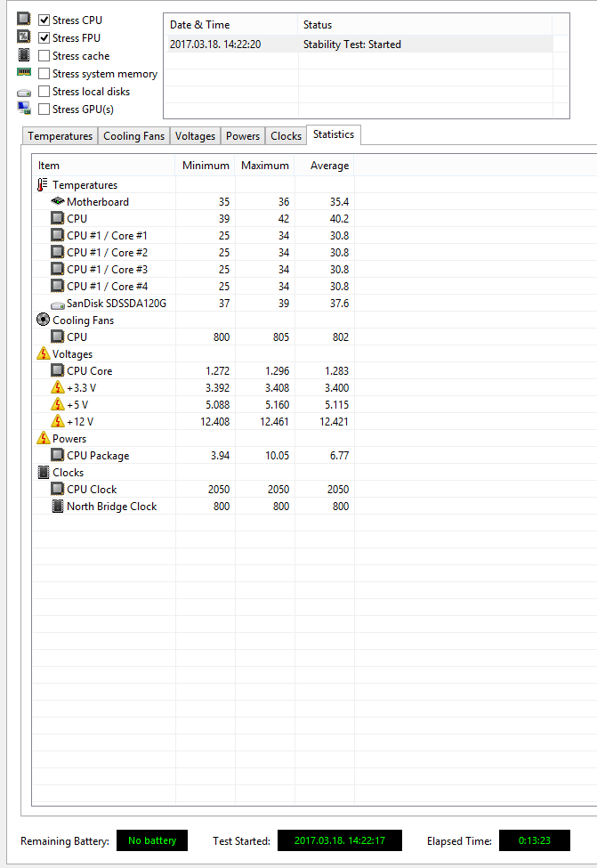Click the FPU percent icon beside Stress FPU
Image resolution: width=597 pixels, height=868 pixels.
click(x=24, y=37)
